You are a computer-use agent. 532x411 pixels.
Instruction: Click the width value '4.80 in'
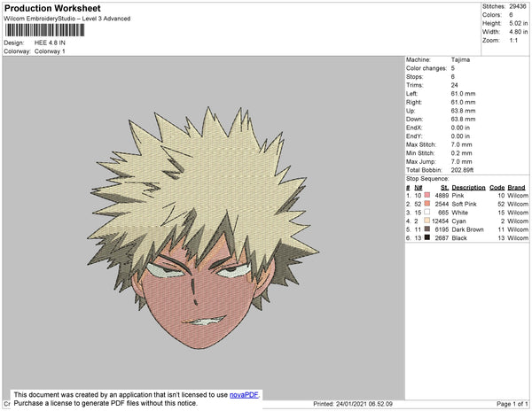518,32
